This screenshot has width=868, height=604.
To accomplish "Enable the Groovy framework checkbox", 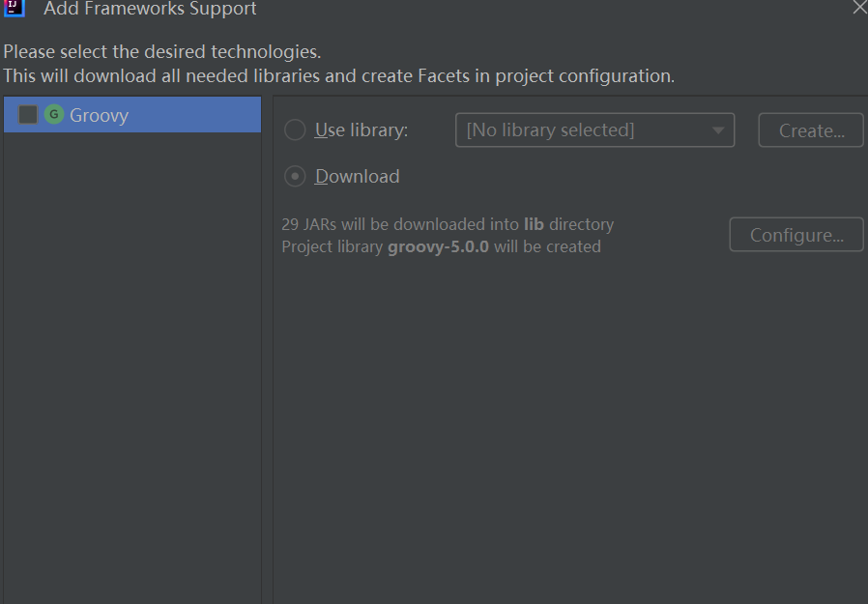I will 28,115.
